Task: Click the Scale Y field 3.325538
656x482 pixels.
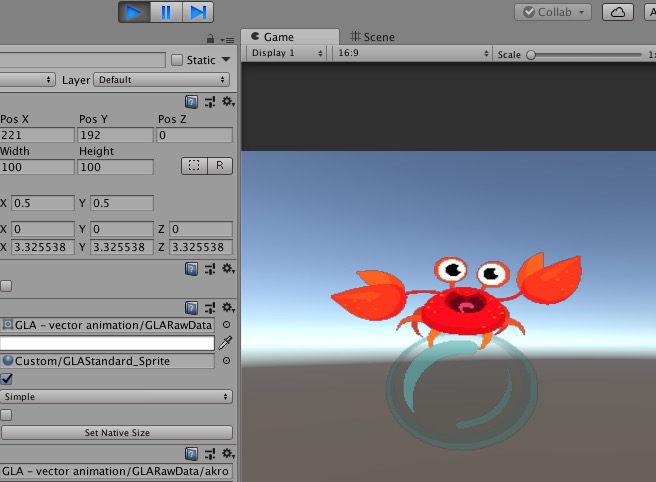Action: tap(122, 247)
